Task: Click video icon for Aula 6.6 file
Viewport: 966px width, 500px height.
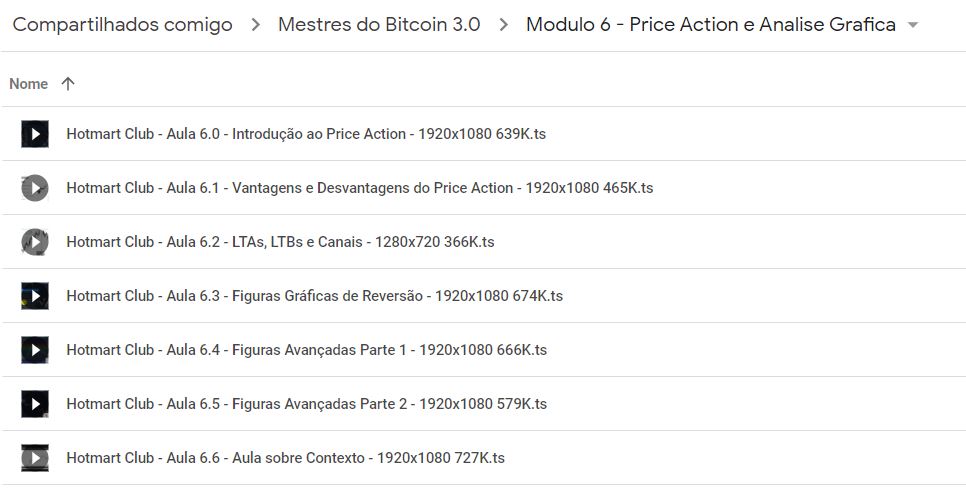Action: (x=35, y=458)
